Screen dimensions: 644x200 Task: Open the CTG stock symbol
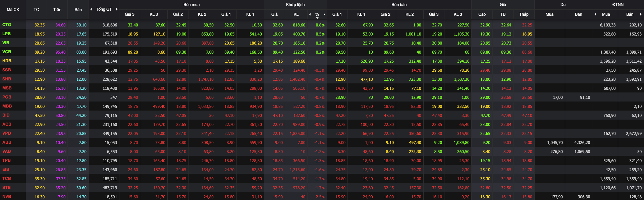point(7,25)
